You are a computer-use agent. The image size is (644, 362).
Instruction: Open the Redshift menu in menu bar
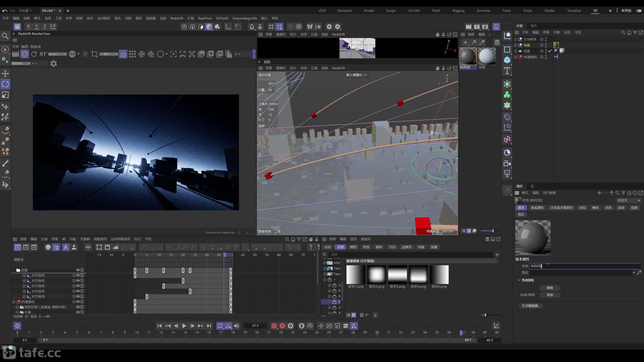(177, 18)
